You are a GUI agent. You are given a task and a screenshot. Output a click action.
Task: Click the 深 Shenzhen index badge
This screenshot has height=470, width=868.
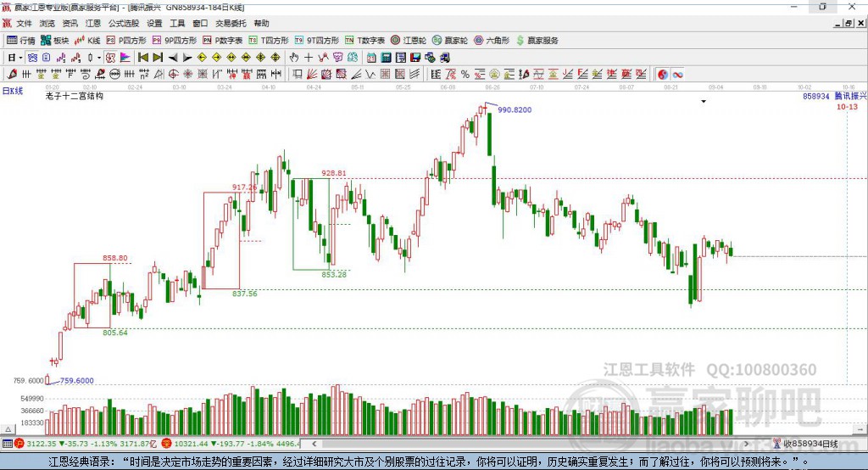pyautogui.click(x=167, y=444)
